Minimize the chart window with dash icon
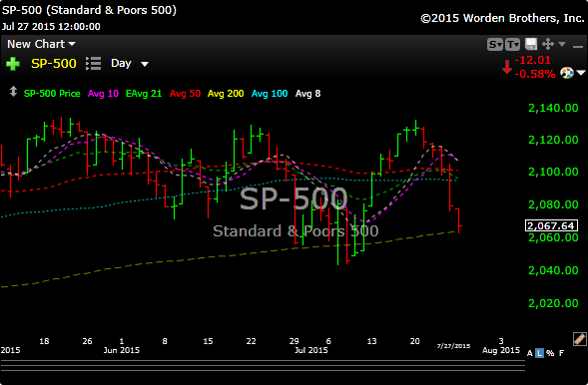 pyautogui.click(x=577, y=47)
